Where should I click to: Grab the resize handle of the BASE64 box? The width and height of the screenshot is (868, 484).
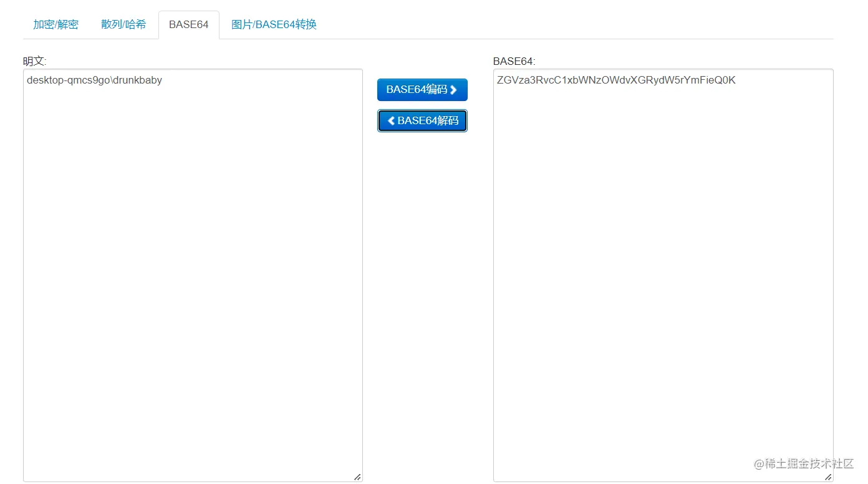pyautogui.click(x=828, y=477)
